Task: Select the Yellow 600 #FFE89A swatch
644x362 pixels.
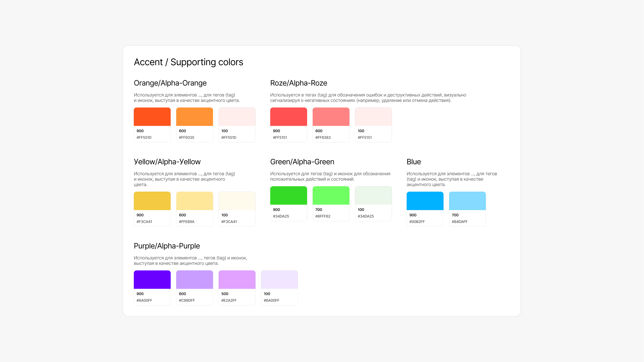Action: tap(194, 209)
